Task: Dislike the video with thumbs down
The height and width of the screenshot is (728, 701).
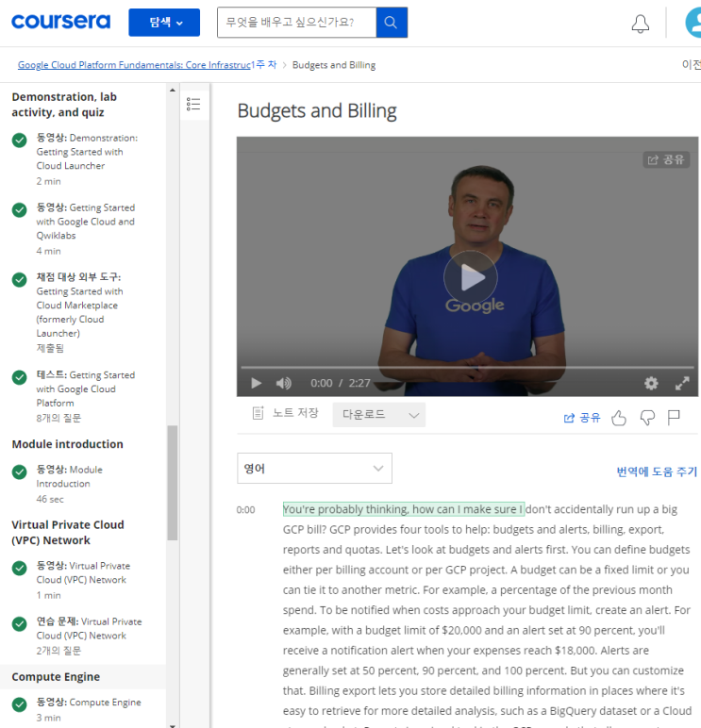Action: coord(647,418)
